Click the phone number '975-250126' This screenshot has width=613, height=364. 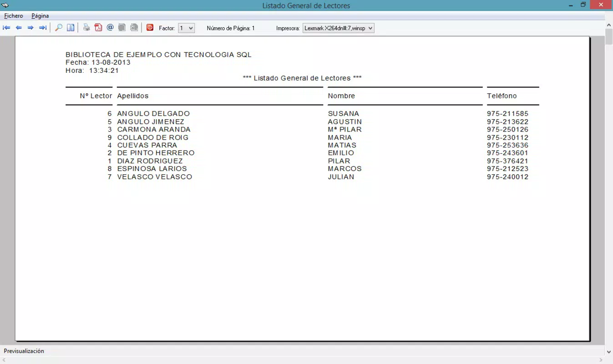click(x=508, y=129)
